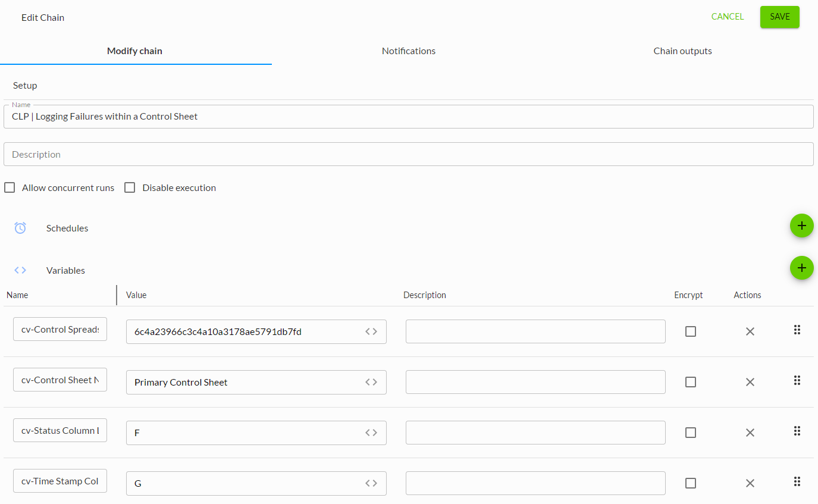
Task: Remove the Primary Control Sheet variable
Action: (x=750, y=382)
